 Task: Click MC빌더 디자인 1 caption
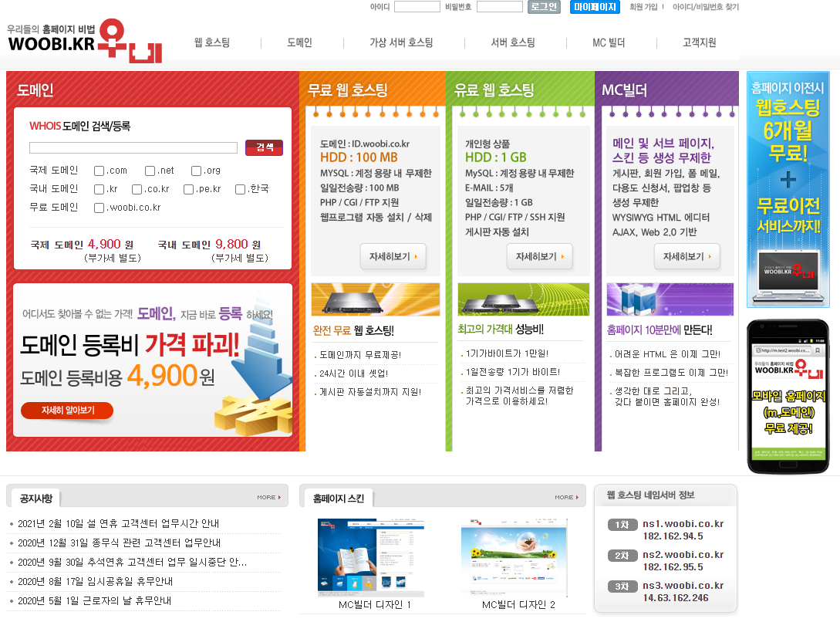point(374,605)
